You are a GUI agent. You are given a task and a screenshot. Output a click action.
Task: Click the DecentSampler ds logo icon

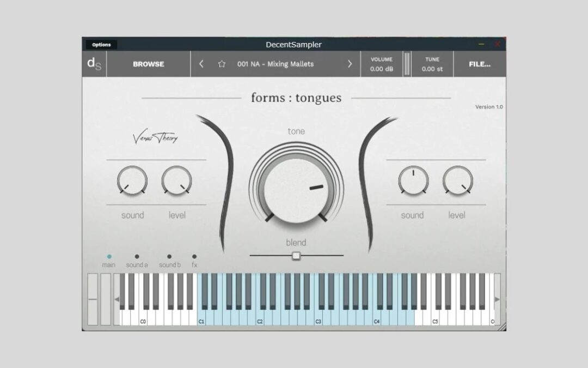pos(94,64)
